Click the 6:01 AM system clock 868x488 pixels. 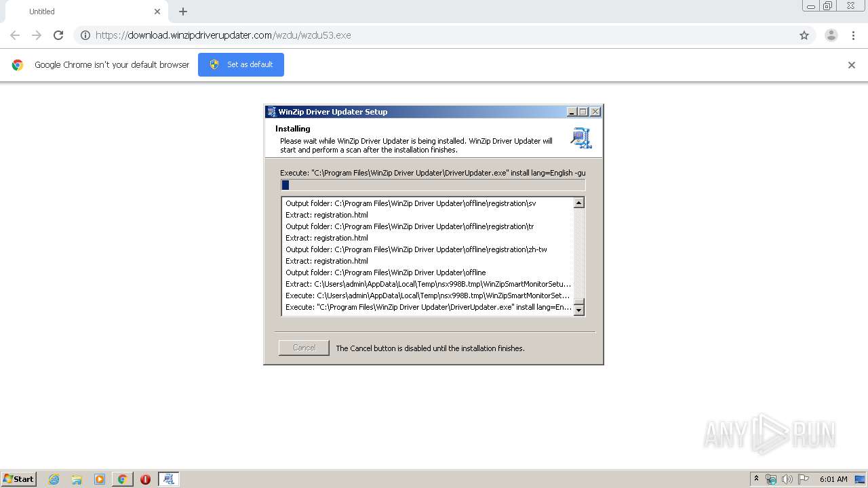[x=833, y=479]
